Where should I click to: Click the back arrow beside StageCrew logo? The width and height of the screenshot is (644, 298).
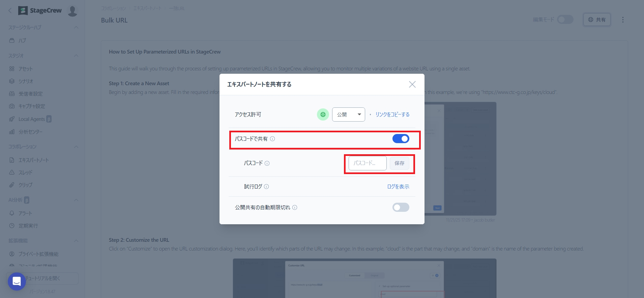click(10, 10)
